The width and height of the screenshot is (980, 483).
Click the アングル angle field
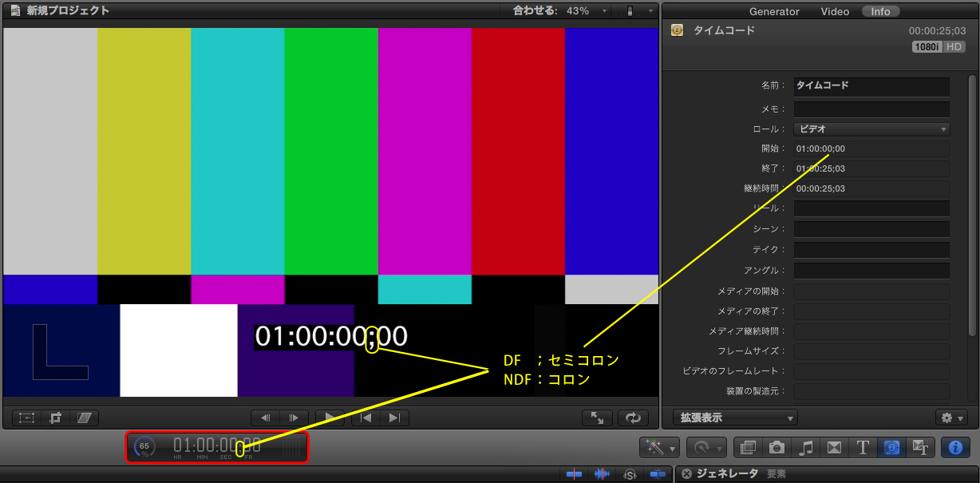(x=871, y=271)
